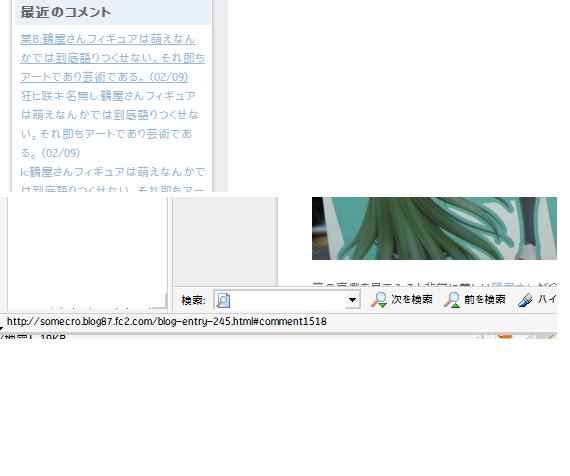The height and width of the screenshot is (476, 570).
Task: Expand the find field history dropdown arrow
Action: 352,300
